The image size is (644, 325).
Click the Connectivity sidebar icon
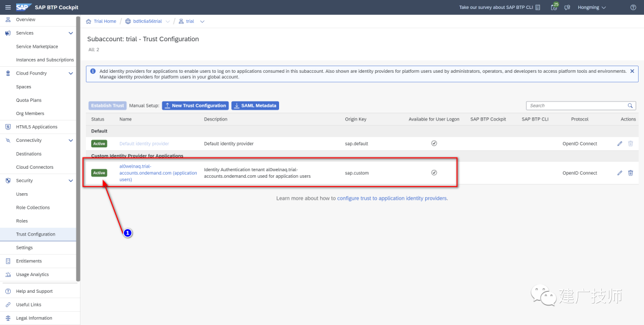pyautogui.click(x=8, y=141)
